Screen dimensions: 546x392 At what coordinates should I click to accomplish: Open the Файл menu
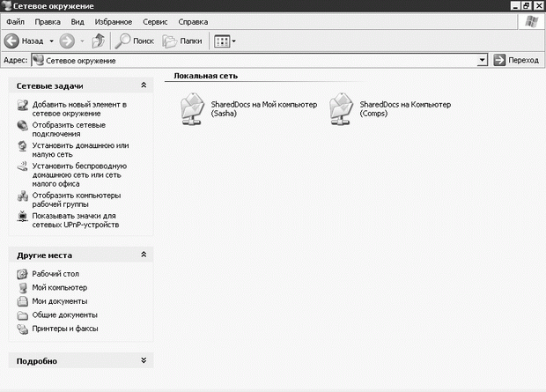[15, 22]
